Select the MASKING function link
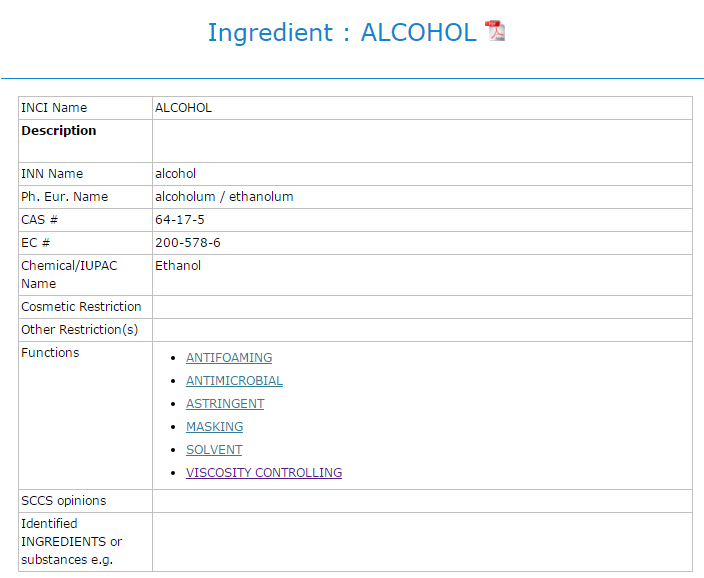This screenshot has height=578, width=704. coord(215,427)
